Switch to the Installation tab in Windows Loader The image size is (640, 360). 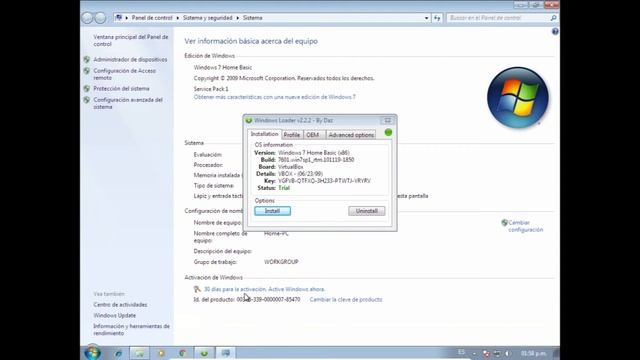click(264, 134)
